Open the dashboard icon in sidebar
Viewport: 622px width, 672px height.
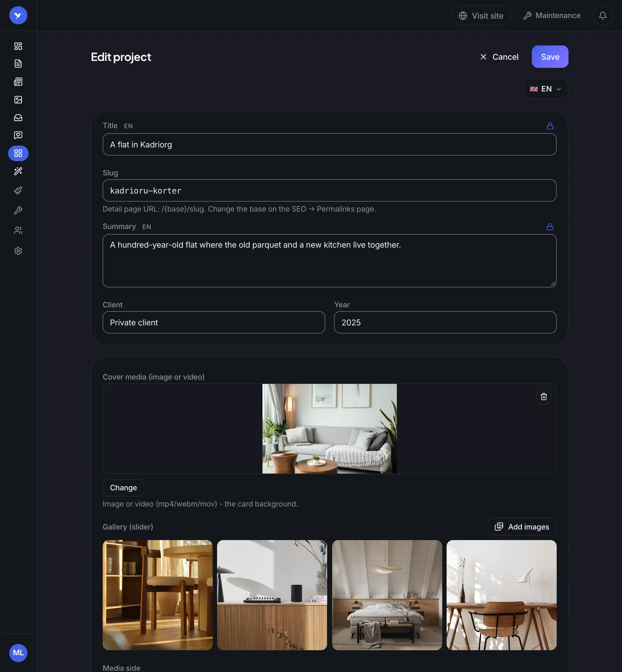[18, 46]
